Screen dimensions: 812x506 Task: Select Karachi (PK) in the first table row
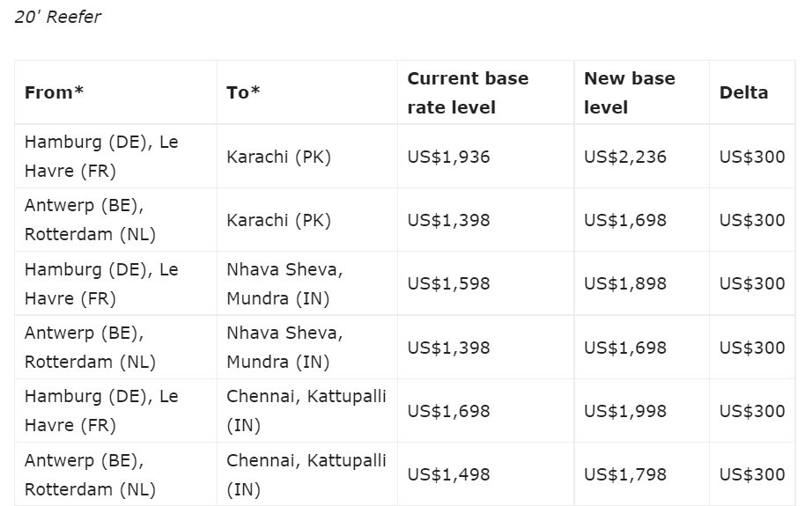278,157
